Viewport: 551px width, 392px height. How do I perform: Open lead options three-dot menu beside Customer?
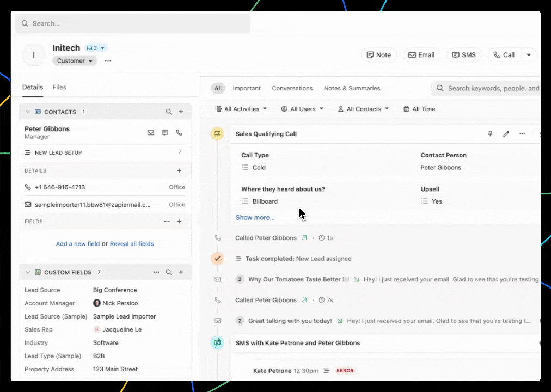click(x=108, y=61)
